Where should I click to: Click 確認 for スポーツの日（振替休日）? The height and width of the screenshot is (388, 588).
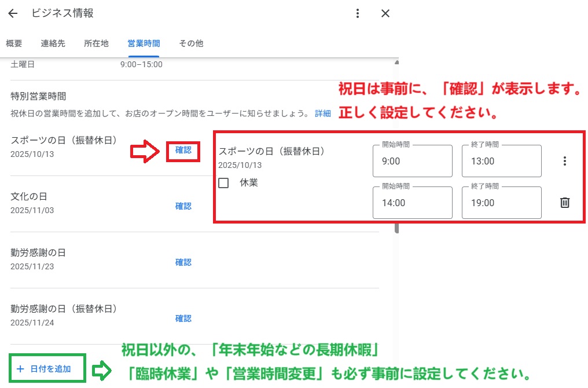coord(183,150)
